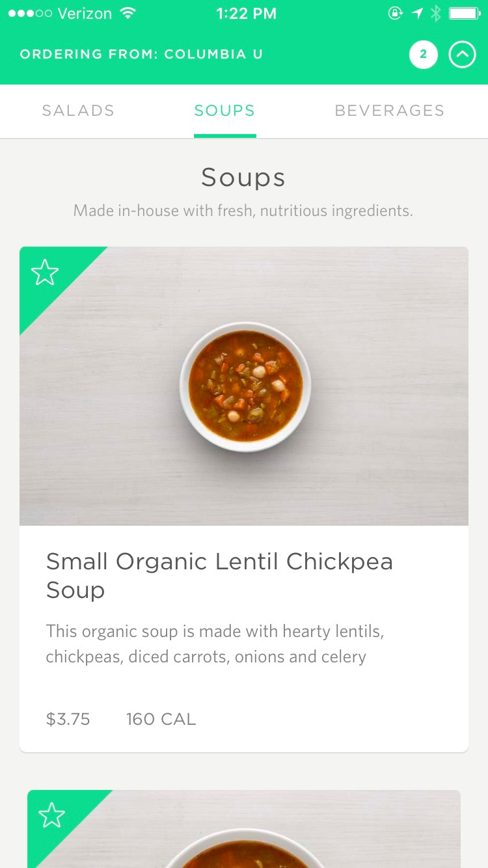Switch to the Salads tab
This screenshot has width=488, height=868.
coord(78,111)
